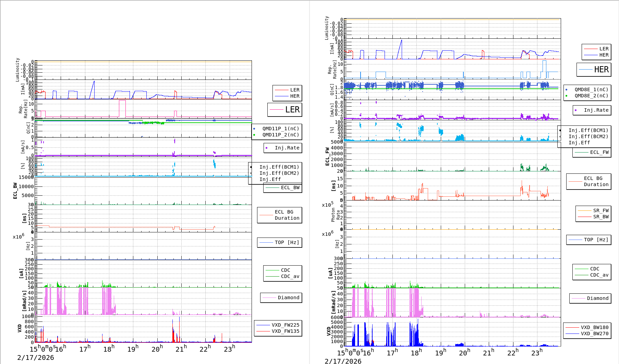Click the green dot marker beside QMD11P_2(nC)

(254, 135)
